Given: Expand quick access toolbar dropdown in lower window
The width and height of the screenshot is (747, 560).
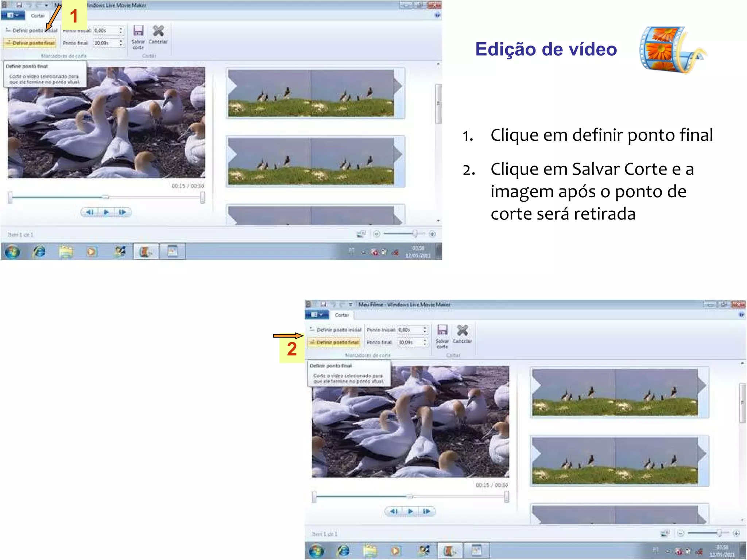Looking at the screenshot, I should pos(350,304).
